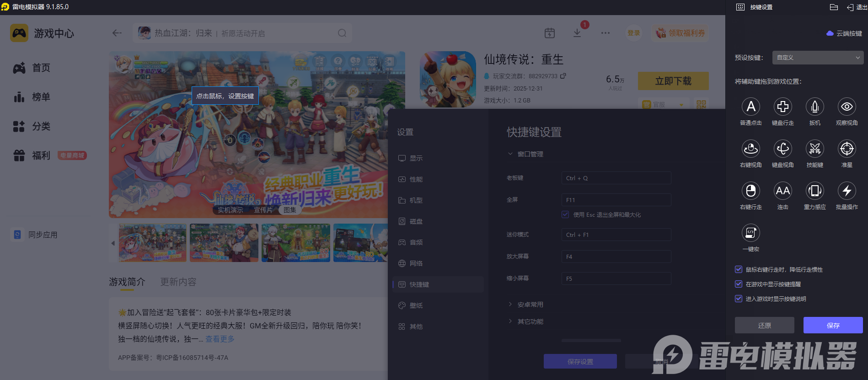Screen dimensions: 868x380
Task: Open the 预设按键 自定义 dropdown
Action: pos(818,58)
